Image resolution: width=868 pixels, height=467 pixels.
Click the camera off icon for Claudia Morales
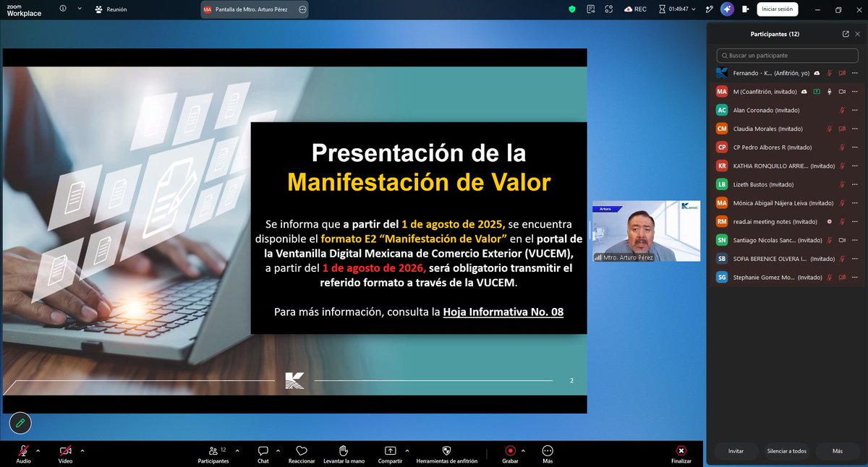point(842,129)
